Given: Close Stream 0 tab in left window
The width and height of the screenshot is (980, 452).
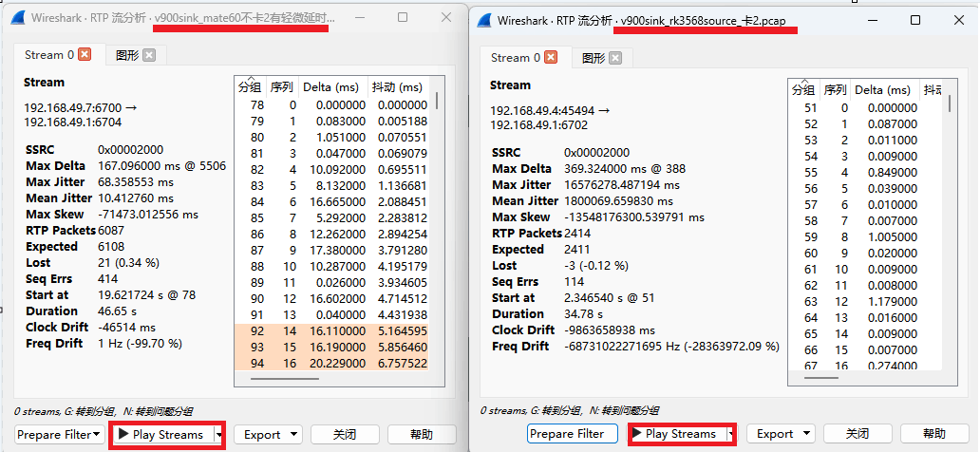Looking at the screenshot, I should tap(85, 54).
